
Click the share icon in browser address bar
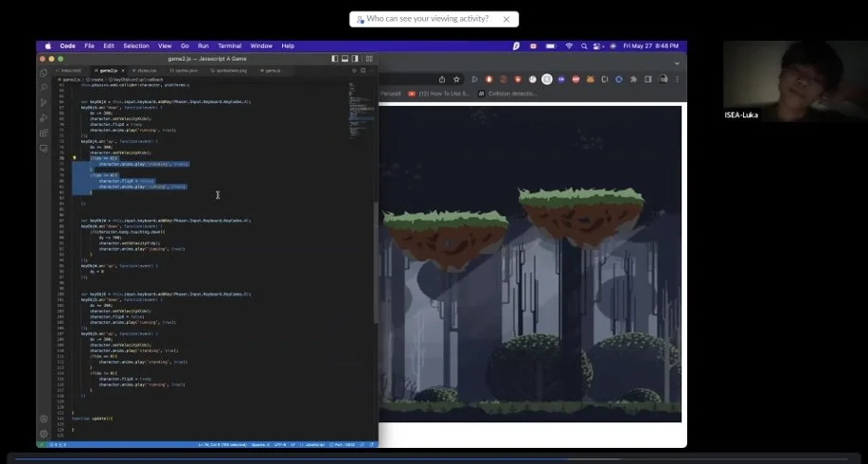click(x=442, y=80)
